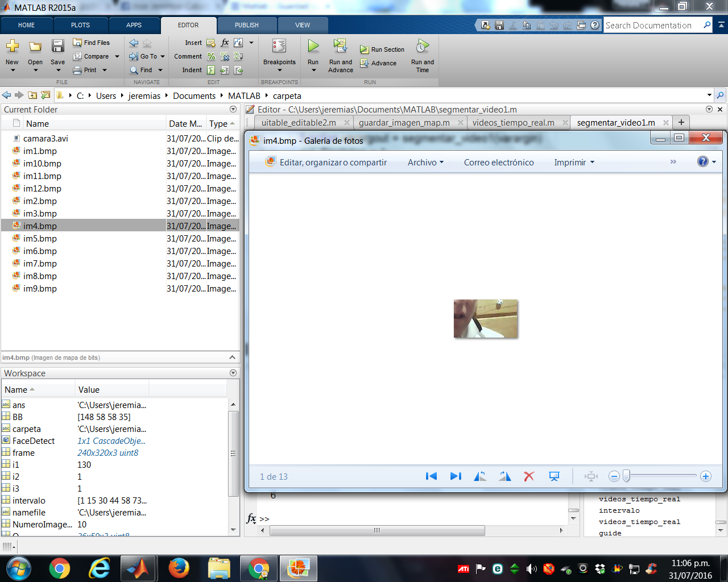This screenshot has width=728, height=582.
Task: Open Internet Explorer from the taskbar
Action: point(100,568)
